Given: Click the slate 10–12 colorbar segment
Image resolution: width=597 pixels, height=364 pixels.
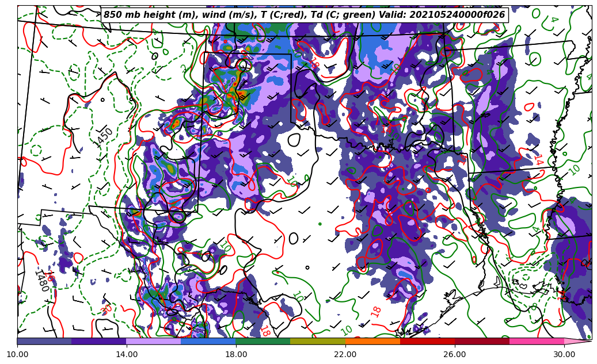Looking at the screenshot, I should pos(44,341).
